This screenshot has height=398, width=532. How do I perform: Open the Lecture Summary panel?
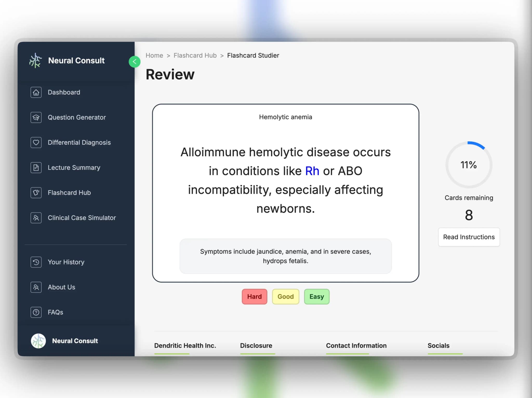coord(74,168)
